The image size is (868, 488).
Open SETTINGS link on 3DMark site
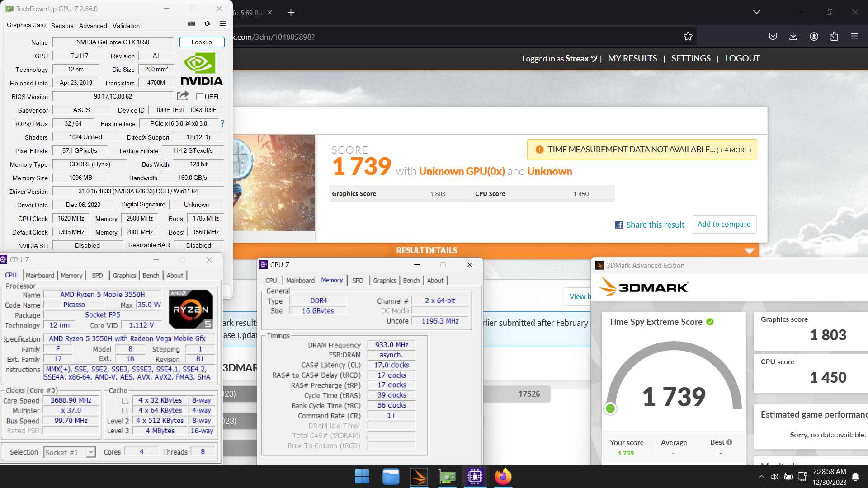[691, 58]
